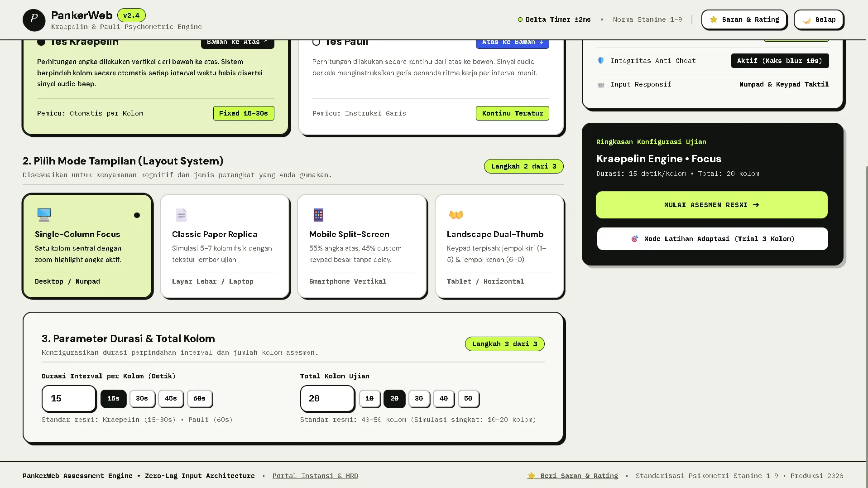Click the Aktif (Maks blur 10s) badge
868x488 pixels.
[780, 61]
